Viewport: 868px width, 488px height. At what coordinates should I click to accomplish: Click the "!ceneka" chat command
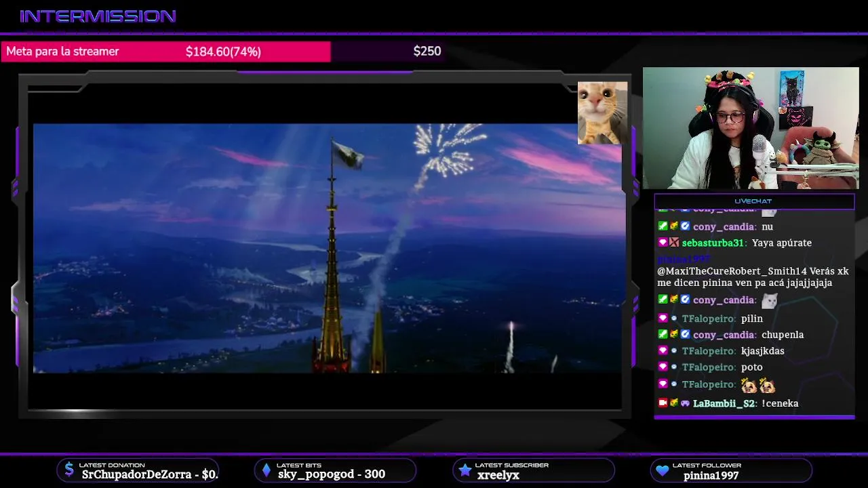point(780,403)
